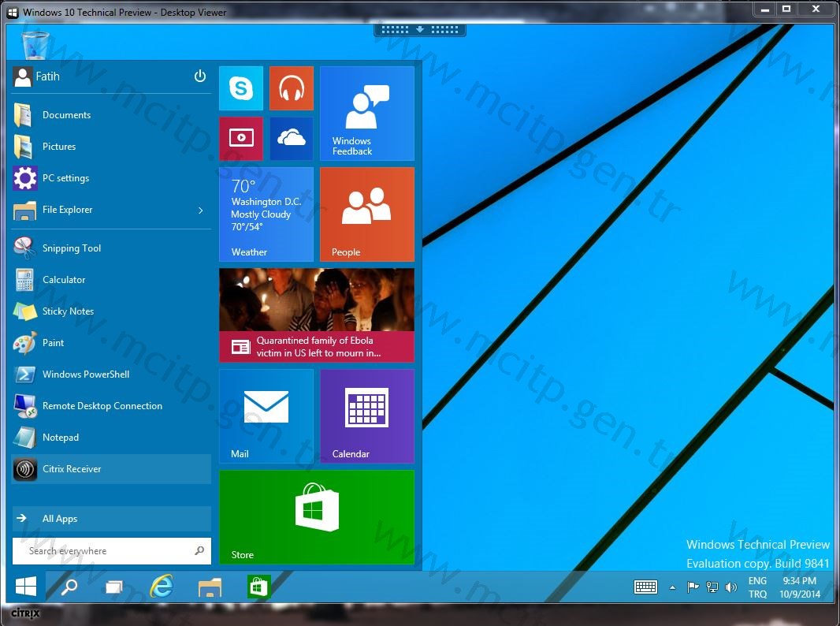Image resolution: width=840 pixels, height=626 pixels.
Task: Launch Citrix Receiver
Action: point(111,469)
